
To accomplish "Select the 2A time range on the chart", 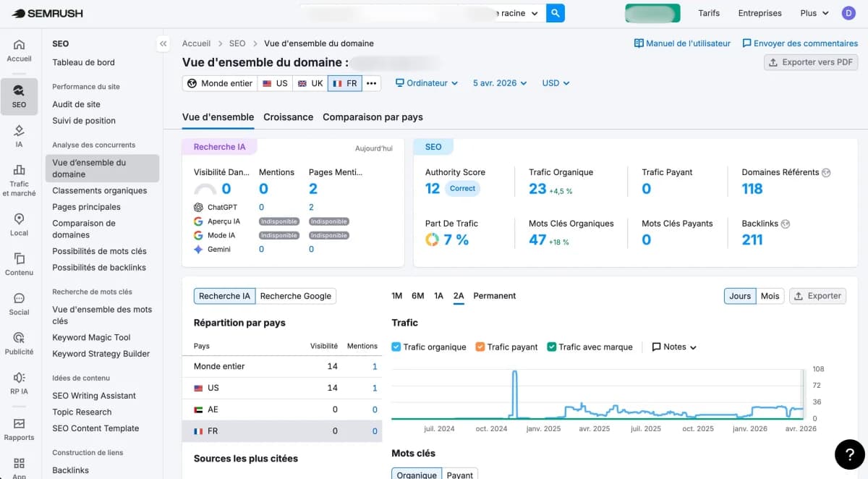I will pos(459,296).
